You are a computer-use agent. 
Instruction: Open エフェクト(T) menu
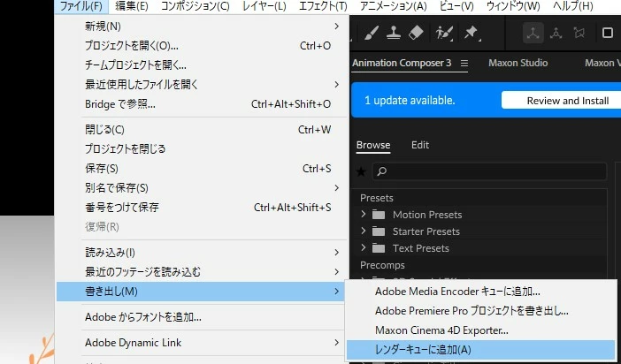tap(323, 6)
